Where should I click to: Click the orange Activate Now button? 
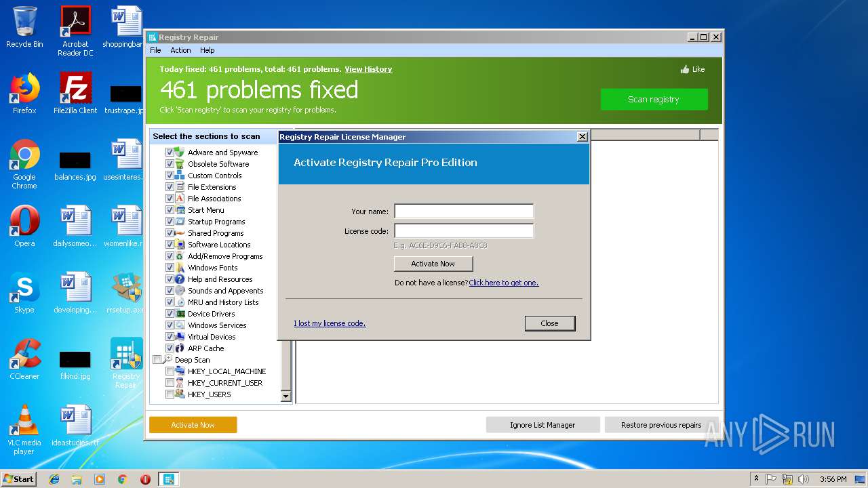[193, 425]
